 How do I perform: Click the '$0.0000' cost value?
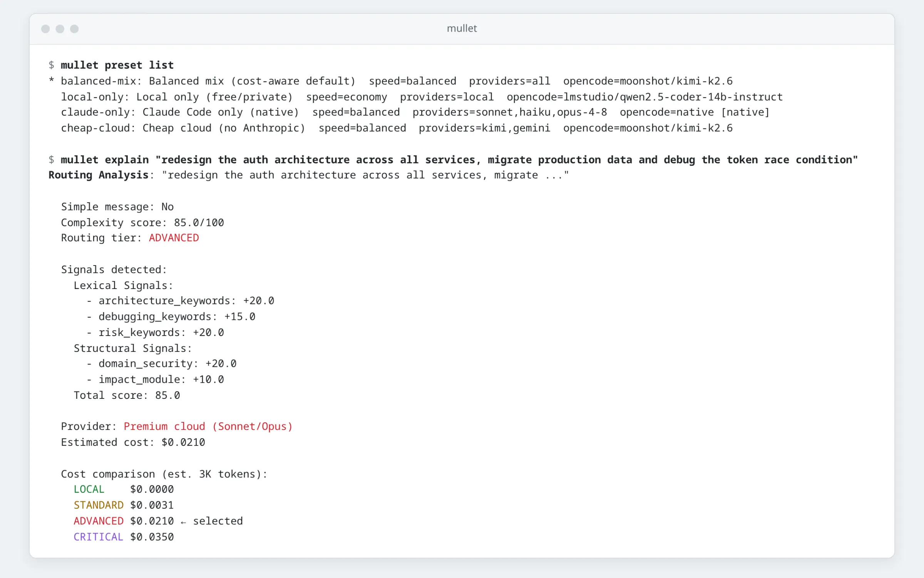coord(152,489)
